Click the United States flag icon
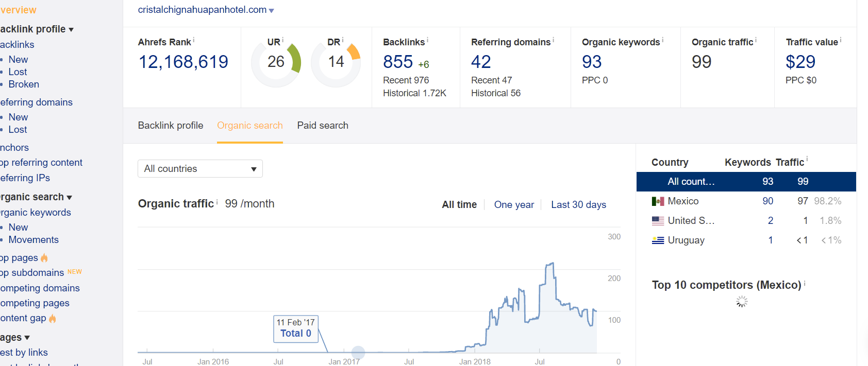The width and height of the screenshot is (868, 366). click(658, 221)
